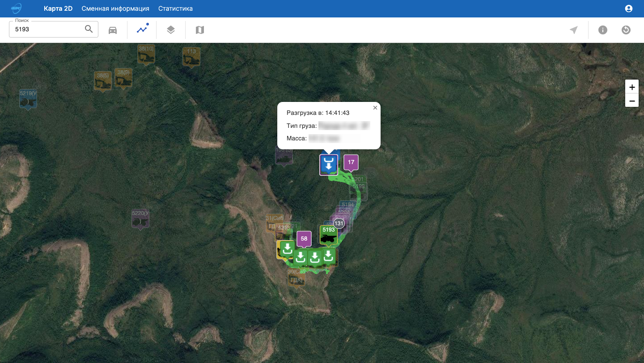
Task: Select faded marker 5194
Action: [348, 205]
